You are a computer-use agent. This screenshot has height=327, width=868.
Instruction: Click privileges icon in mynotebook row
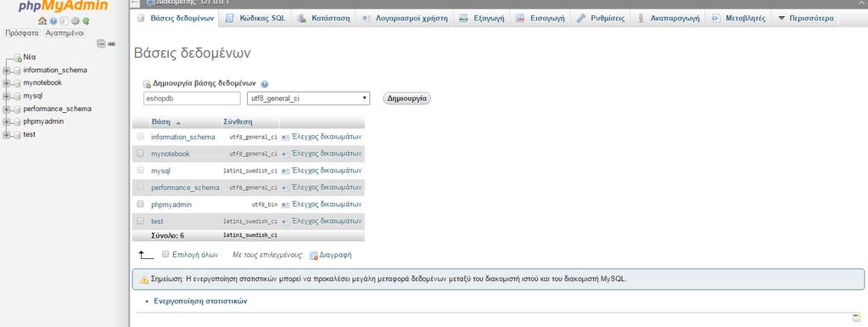tap(285, 154)
